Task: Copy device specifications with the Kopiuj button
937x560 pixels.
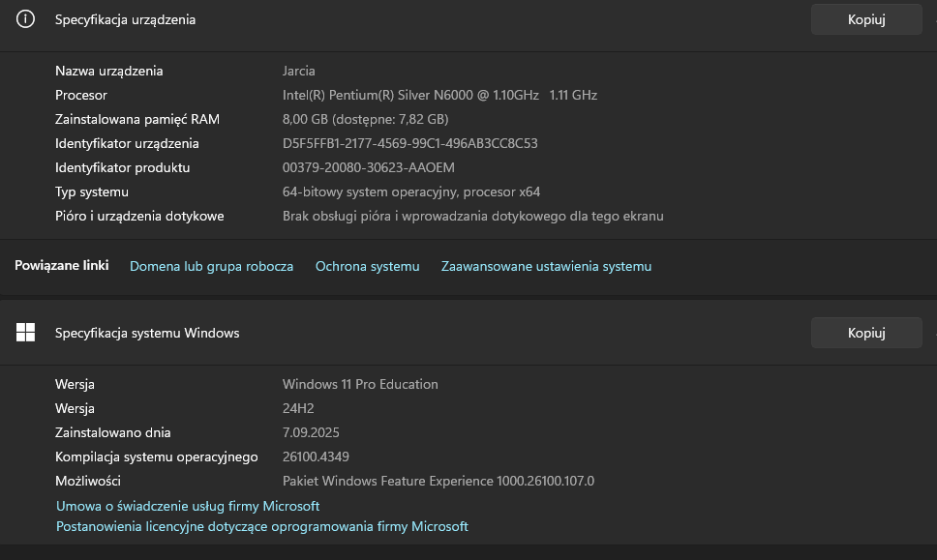Action: point(866,19)
